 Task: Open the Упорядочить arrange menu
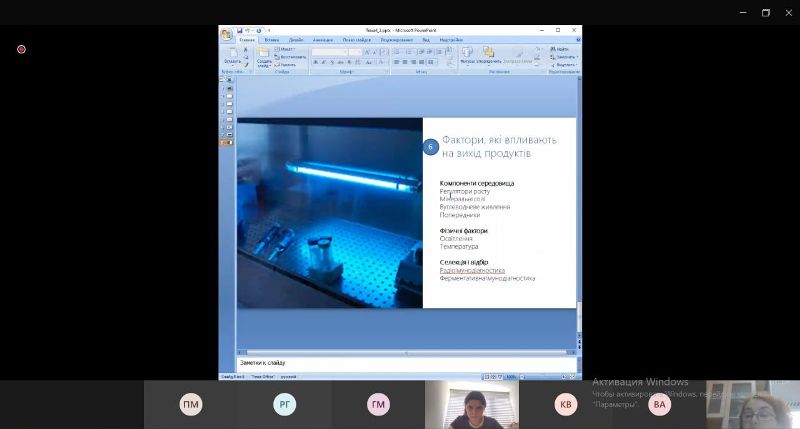click(489, 55)
